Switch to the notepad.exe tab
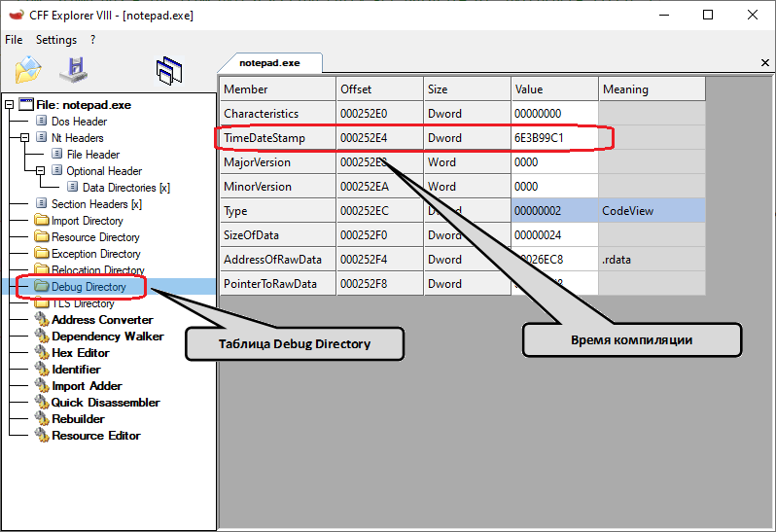776x532 pixels. click(269, 63)
